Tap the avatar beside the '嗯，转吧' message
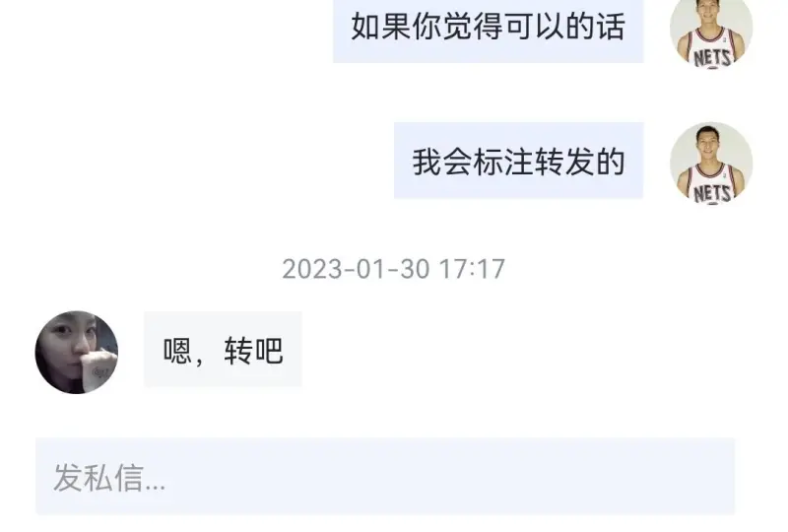The height and width of the screenshot is (532, 788). pos(77,352)
